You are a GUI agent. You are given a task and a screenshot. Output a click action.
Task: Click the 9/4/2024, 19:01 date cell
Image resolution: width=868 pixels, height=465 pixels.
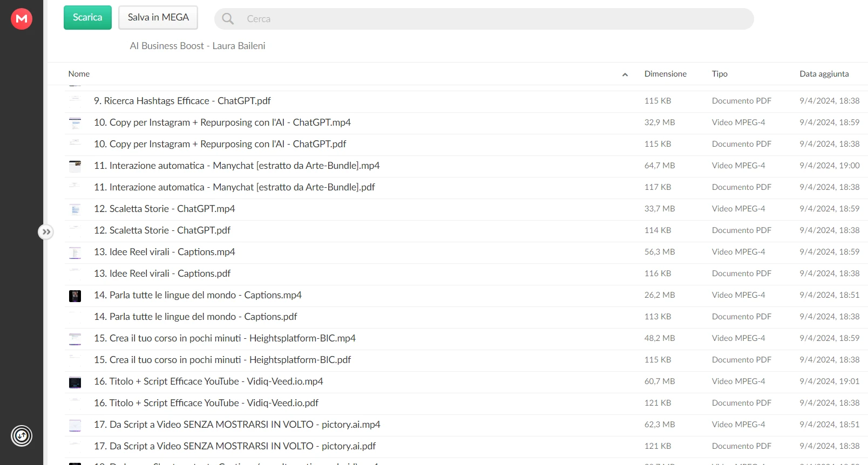(830, 381)
